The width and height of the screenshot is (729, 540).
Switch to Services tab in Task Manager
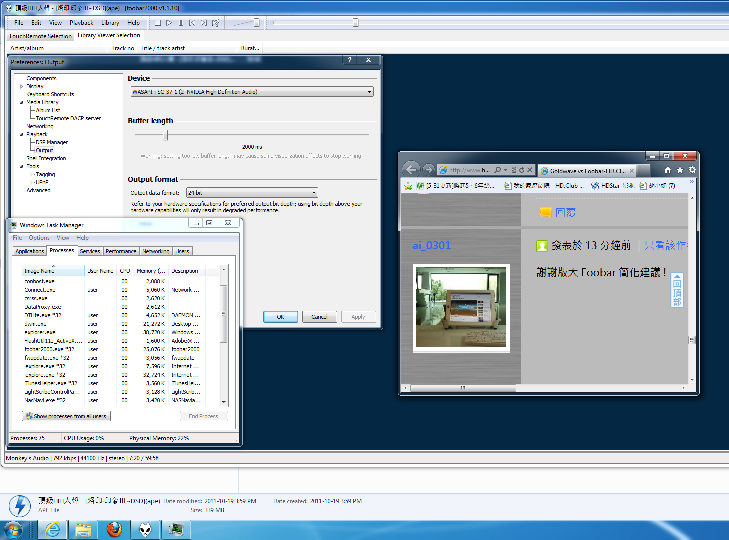(90, 251)
